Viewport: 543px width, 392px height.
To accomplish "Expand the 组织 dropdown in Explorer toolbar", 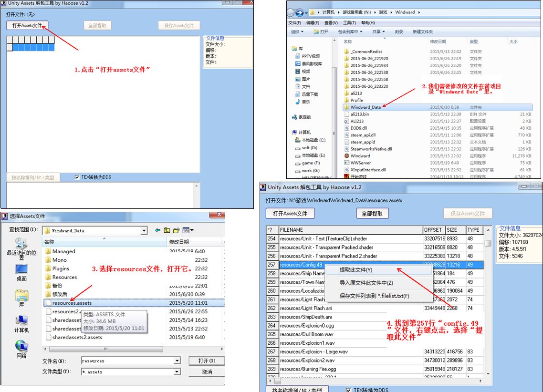I will 297,32.
